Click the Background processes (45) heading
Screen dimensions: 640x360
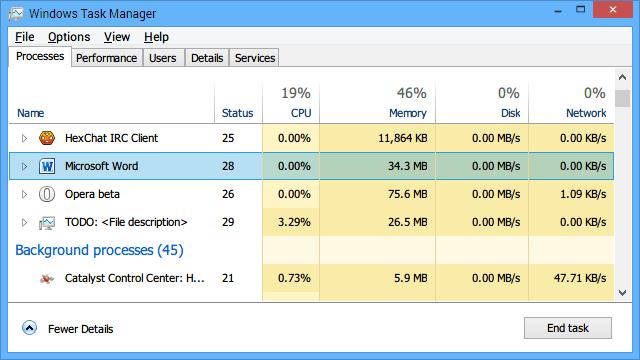(99, 250)
